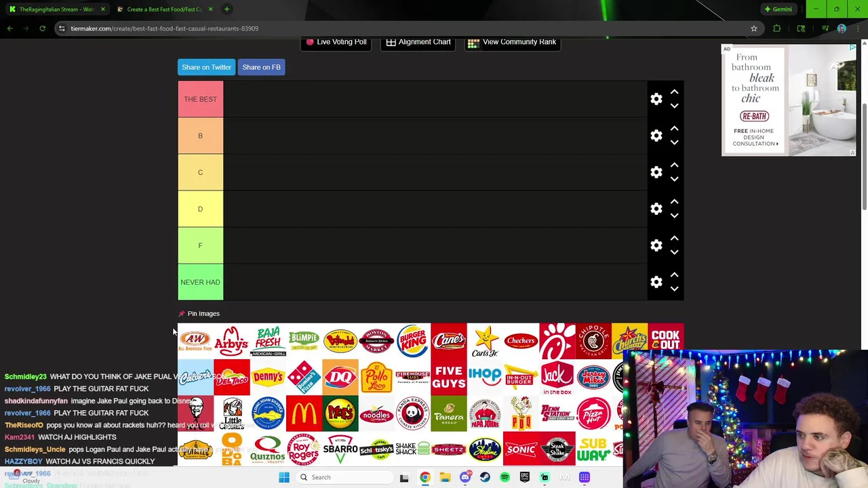Screen dimensions: 868x488
Task: Move NEVER HAD tier row up
Action: pyautogui.click(x=674, y=274)
